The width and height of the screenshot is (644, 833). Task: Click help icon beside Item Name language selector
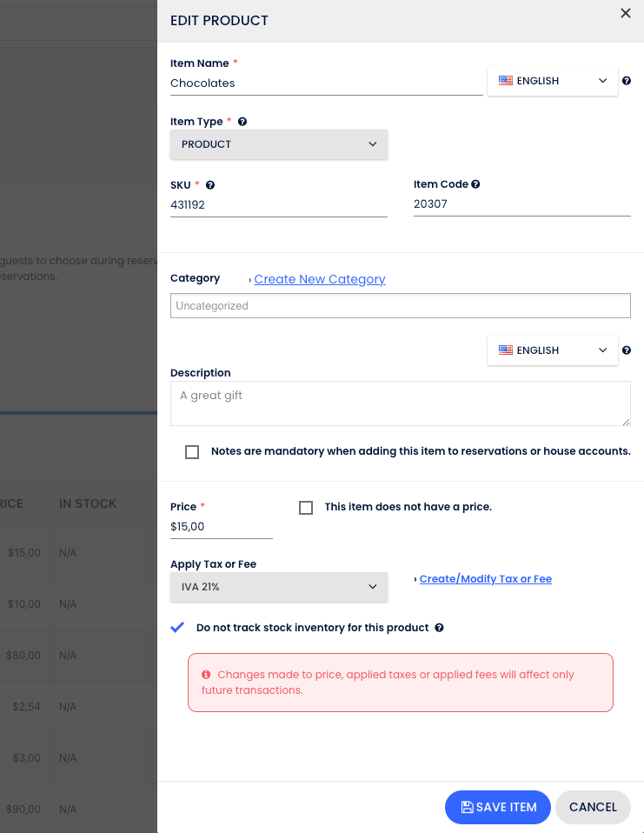627,81
